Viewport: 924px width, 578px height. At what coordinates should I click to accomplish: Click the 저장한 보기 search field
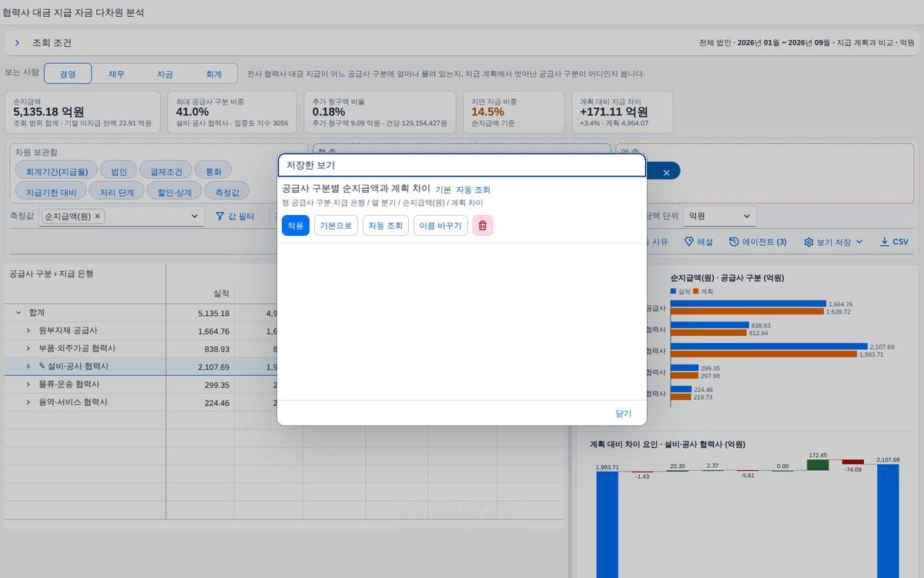coord(462,166)
